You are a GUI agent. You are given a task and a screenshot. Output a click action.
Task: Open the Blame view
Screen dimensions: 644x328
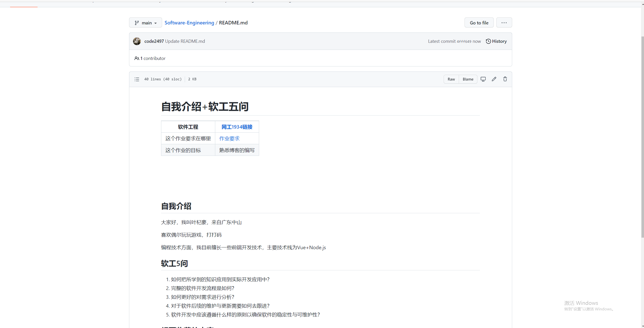468,79
